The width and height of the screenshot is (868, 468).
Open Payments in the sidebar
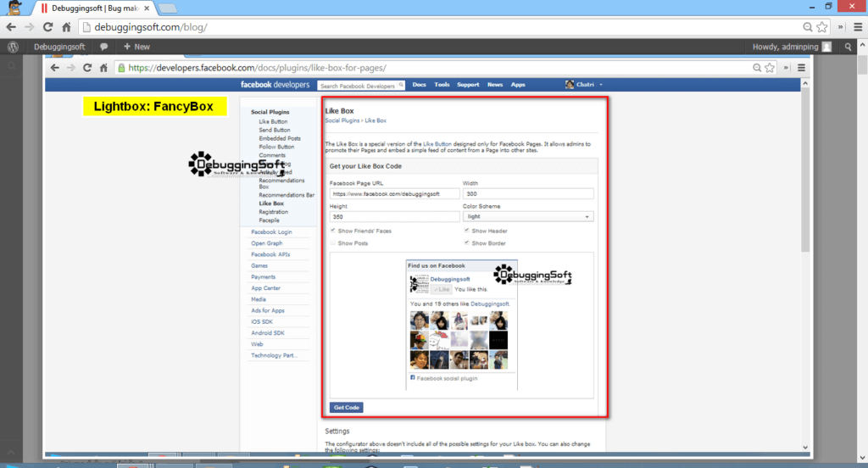coord(263,277)
